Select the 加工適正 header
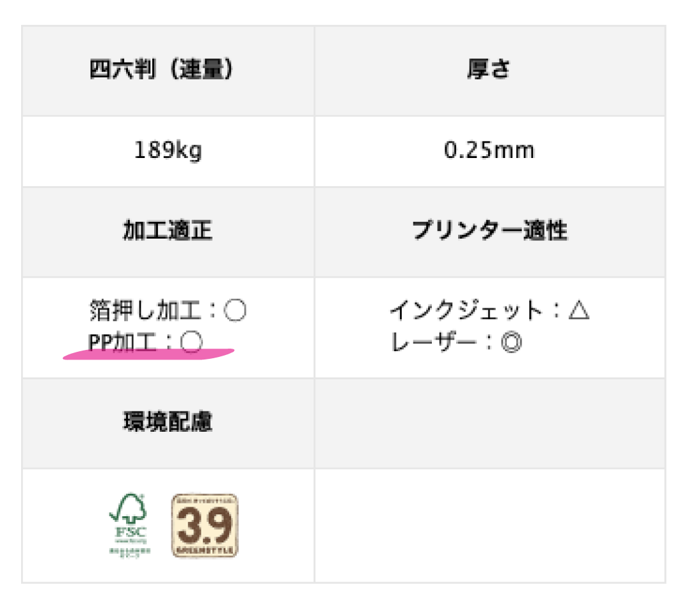This screenshot has width=691, height=616. point(168,232)
